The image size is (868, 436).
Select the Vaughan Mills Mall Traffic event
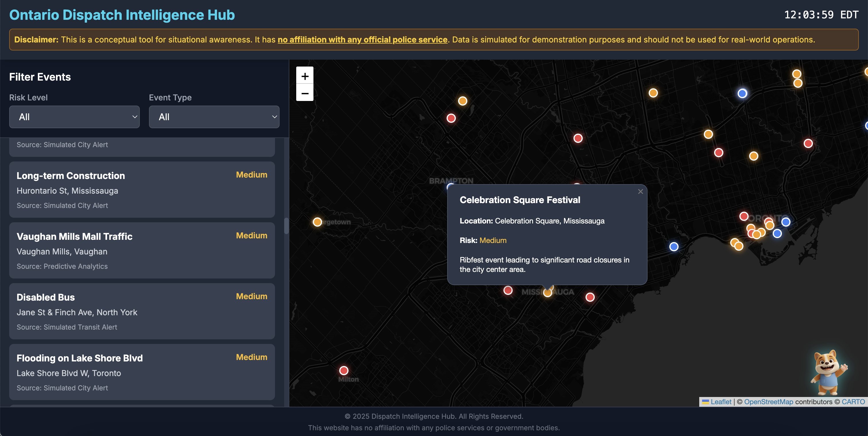coord(142,250)
